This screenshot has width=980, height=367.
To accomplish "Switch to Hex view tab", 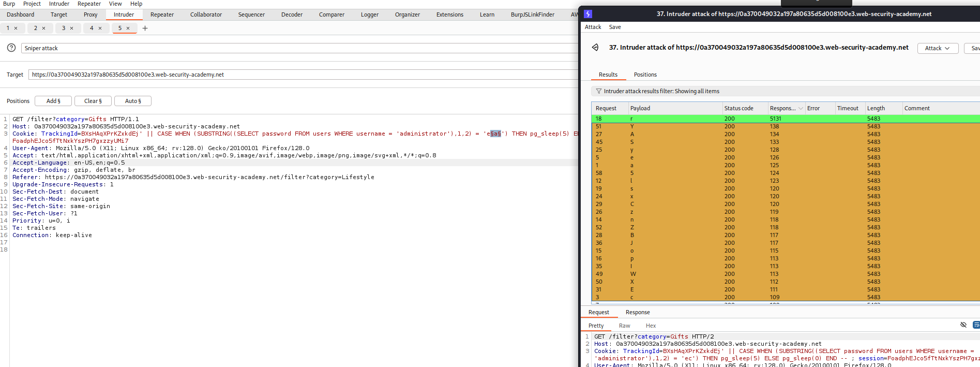I will click(x=651, y=326).
